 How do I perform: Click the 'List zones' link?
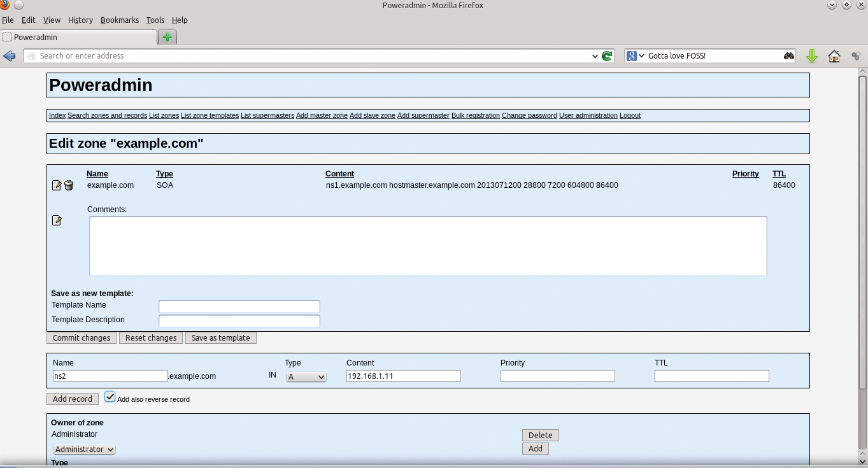164,115
